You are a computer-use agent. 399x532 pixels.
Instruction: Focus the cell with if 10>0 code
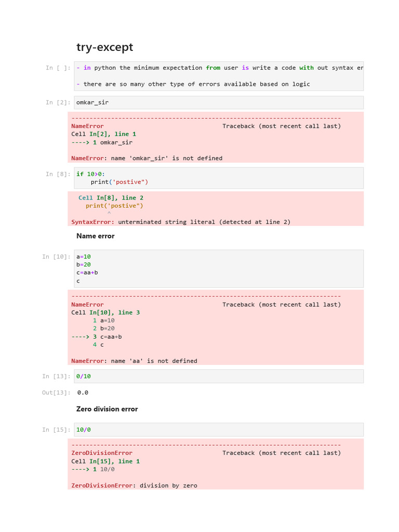(x=218, y=178)
